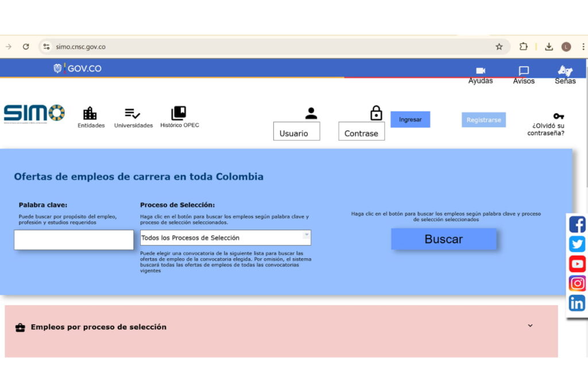Viewport: 588px width, 392px height.
Task: Visit SIMO's Facebook page
Action: coord(577,224)
